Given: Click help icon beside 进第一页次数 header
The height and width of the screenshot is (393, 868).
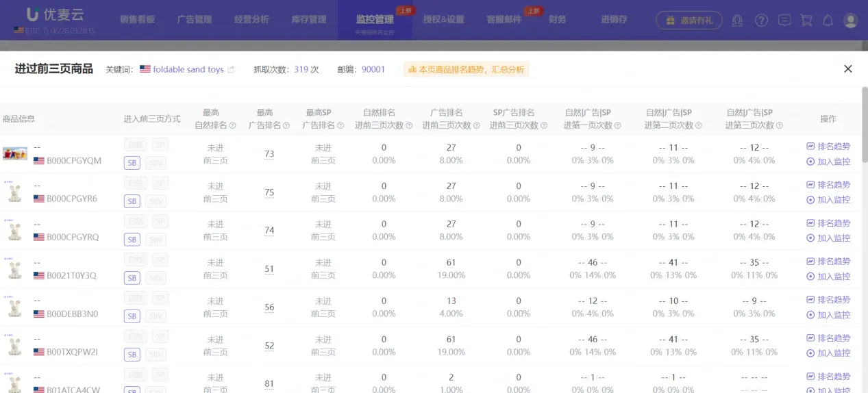Looking at the screenshot, I should click(617, 125).
